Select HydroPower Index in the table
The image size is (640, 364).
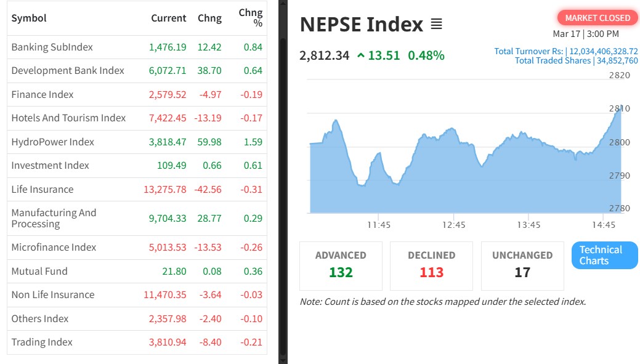click(x=52, y=142)
